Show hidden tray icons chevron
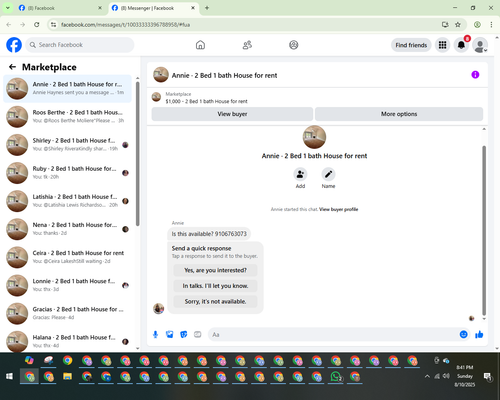Screen dimensions: 500x400 point(427,376)
